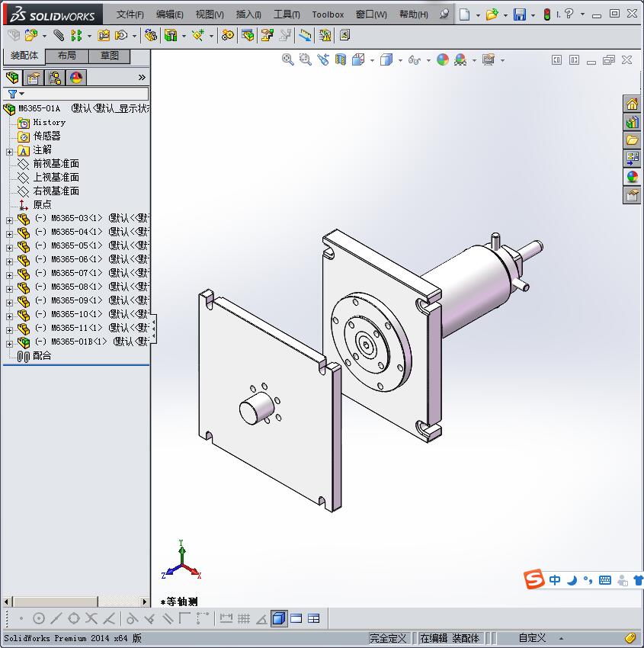644x648 pixels.
Task: Click Zoom to Fit icon
Action: point(287,60)
